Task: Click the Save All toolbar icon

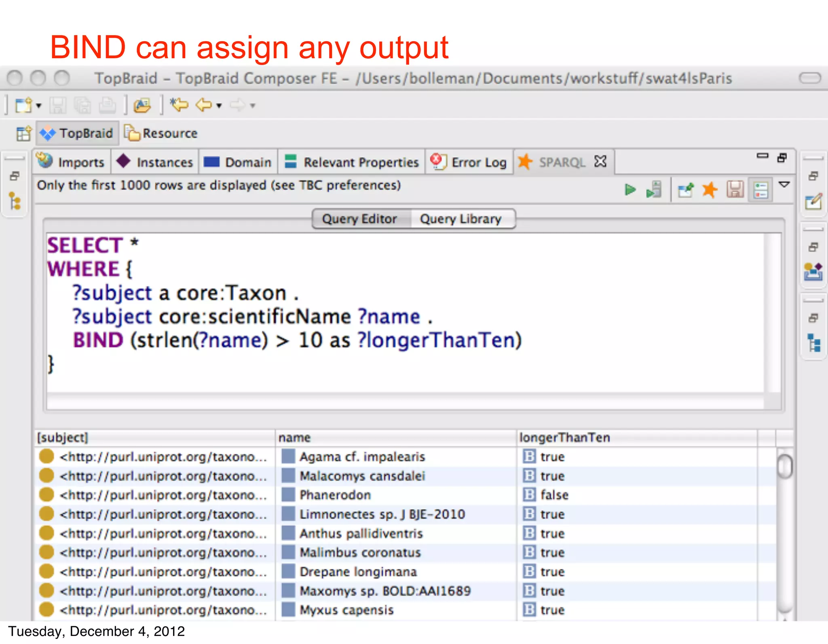Action: click(x=83, y=106)
